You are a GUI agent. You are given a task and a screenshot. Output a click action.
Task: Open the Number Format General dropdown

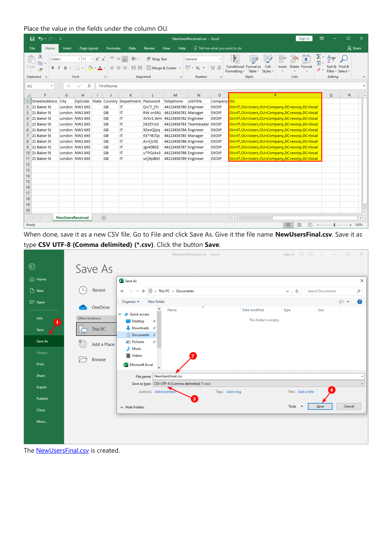pyautogui.click(x=220, y=59)
